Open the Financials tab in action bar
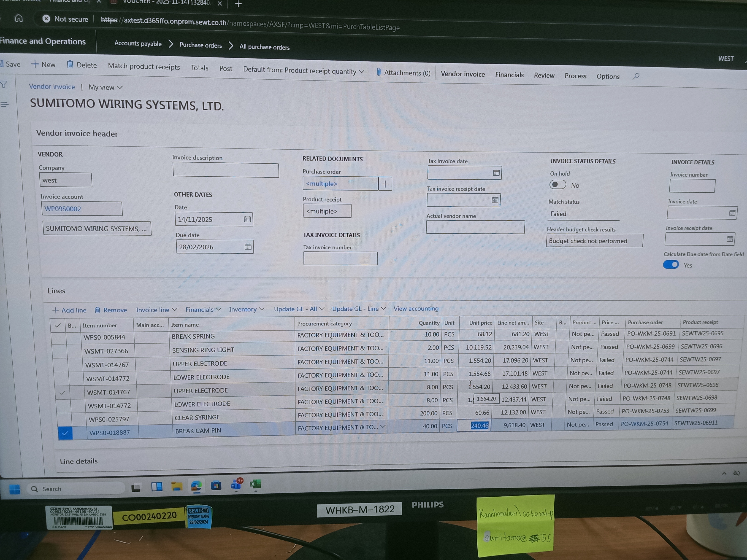 tap(509, 75)
